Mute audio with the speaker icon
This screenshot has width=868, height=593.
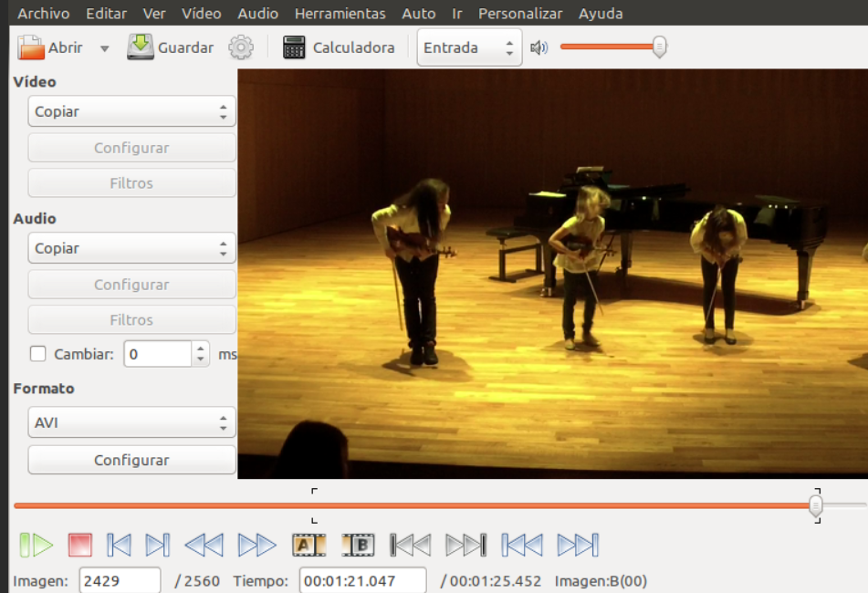coord(539,47)
